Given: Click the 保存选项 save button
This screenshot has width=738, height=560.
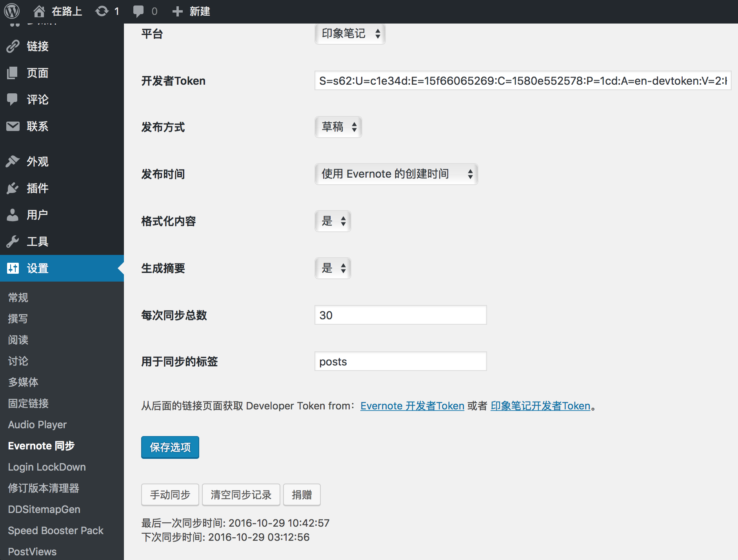Looking at the screenshot, I should (170, 447).
